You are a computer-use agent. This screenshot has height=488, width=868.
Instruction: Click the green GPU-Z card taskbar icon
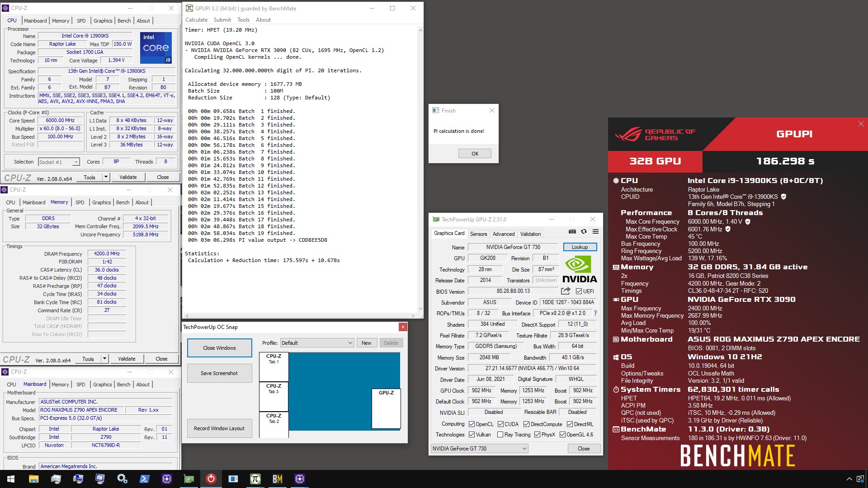pyautogui.click(x=189, y=479)
